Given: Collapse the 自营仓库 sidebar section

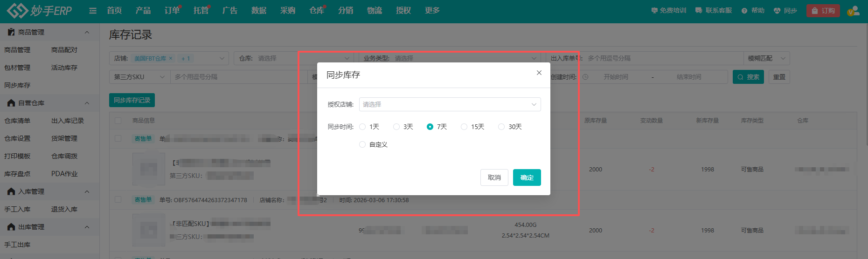Looking at the screenshot, I should (x=87, y=103).
